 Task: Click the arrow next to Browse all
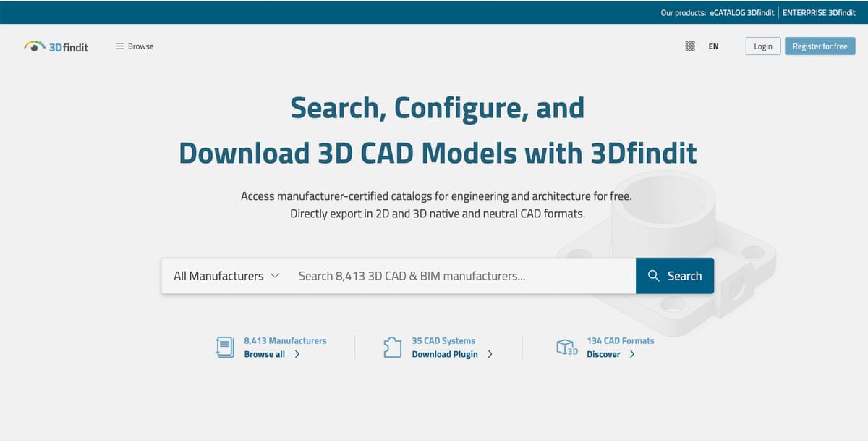(297, 354)
